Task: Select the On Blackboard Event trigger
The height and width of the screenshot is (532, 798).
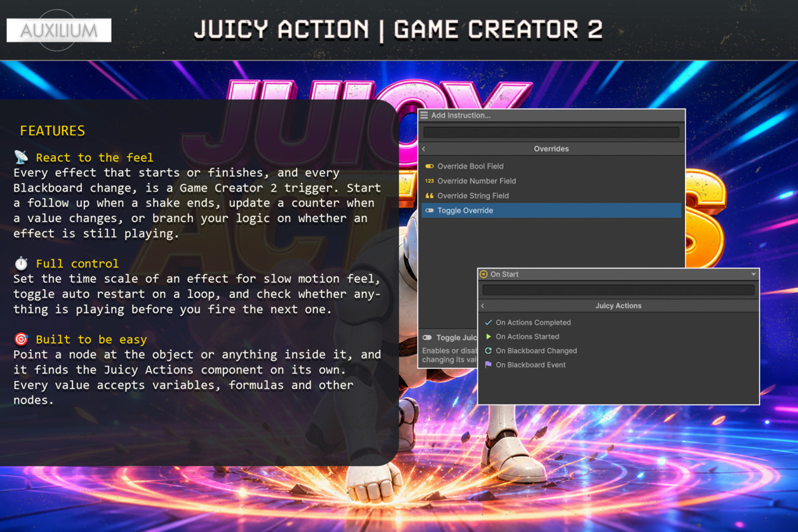Action: [x=618, y=364]
